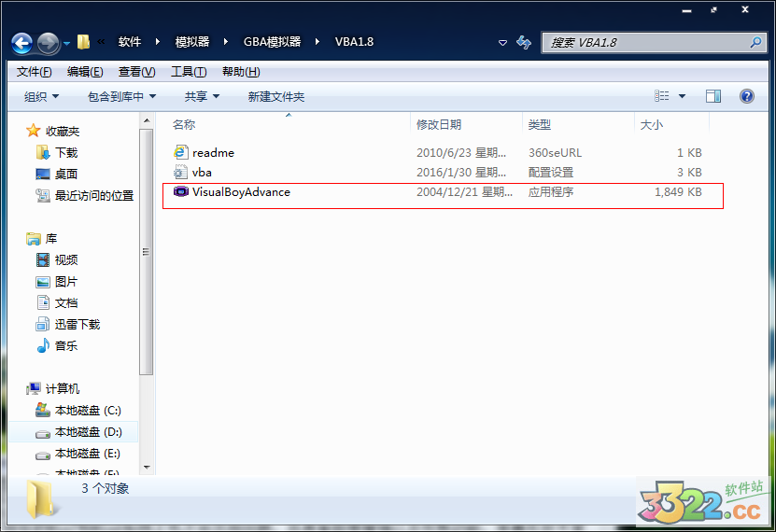Open the 共享 dropdown
This screenshot has height=532, width=776.
pos(202,96)
